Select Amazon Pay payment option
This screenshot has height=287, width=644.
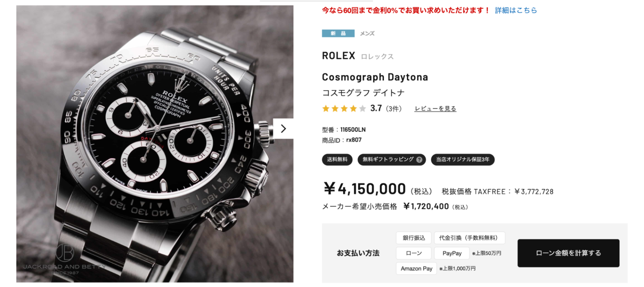tap(416, 269)
